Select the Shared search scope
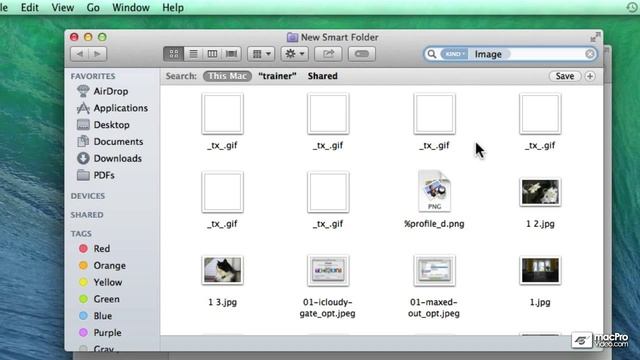 pos(322,76)
